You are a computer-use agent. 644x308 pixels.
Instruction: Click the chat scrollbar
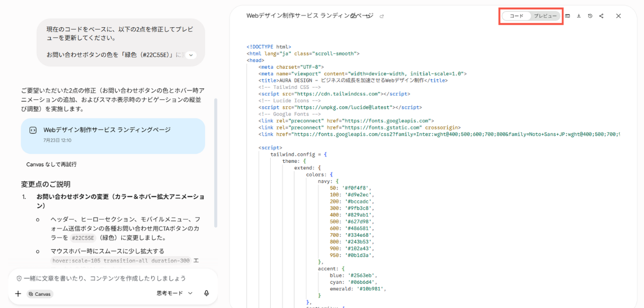pyautogui.click(x=216, y=163)
